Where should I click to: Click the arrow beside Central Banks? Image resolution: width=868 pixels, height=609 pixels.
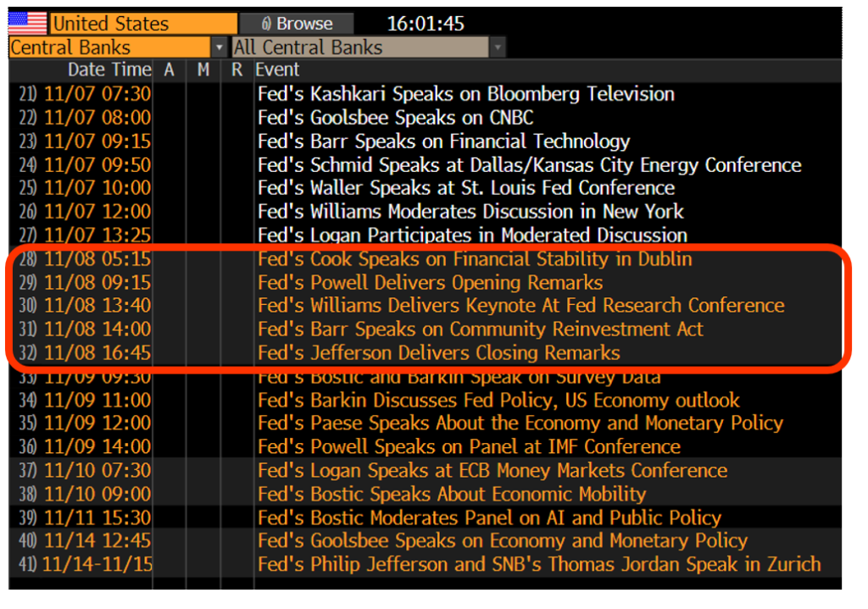click(x=220, y=47)
